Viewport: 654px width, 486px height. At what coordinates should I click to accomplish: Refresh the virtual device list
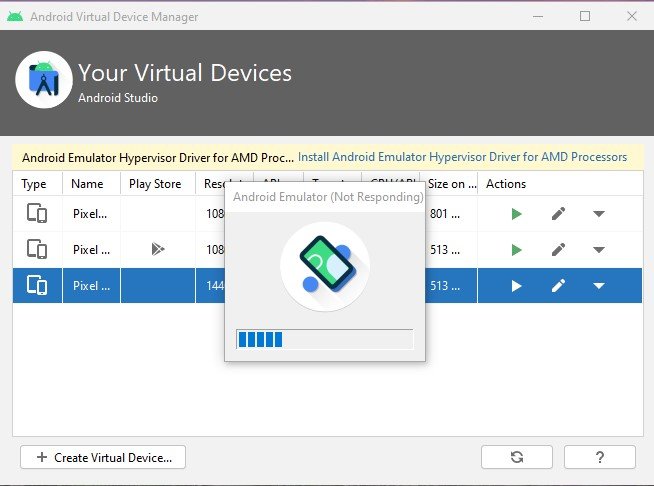(517, 457)
